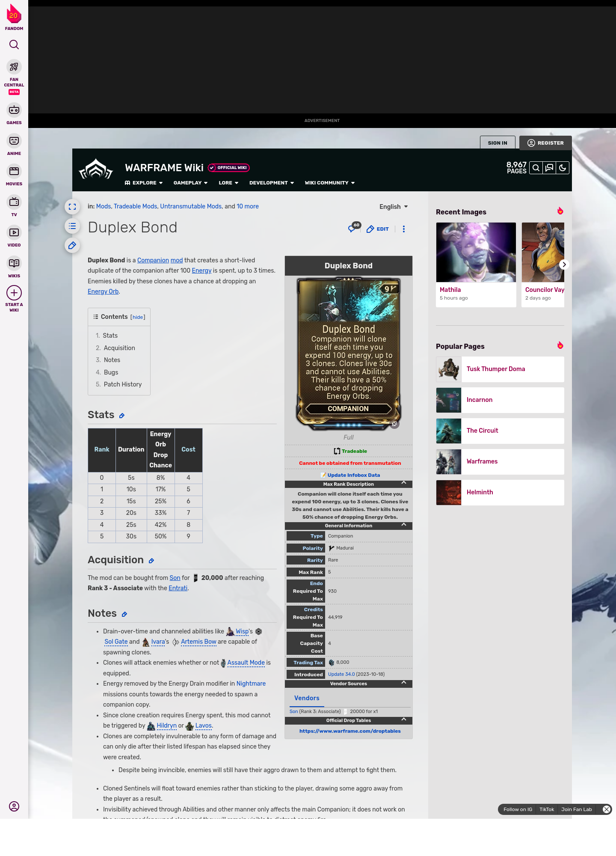Screen dimensions: 616x856
Task: Open the WIKI COMMUNITY dropdown menu
Action: coord(330,183)
